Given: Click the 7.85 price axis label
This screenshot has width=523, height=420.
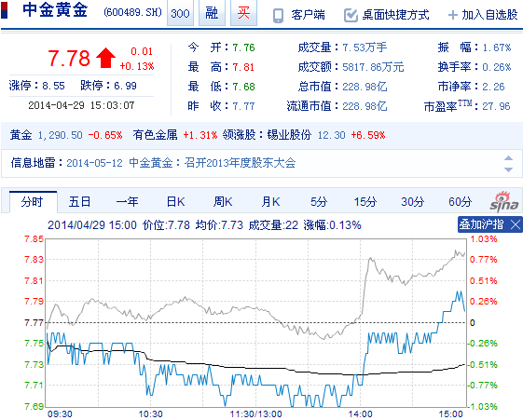Looking at the screenshot, I should pyautogui.click(x=34, y=238).
